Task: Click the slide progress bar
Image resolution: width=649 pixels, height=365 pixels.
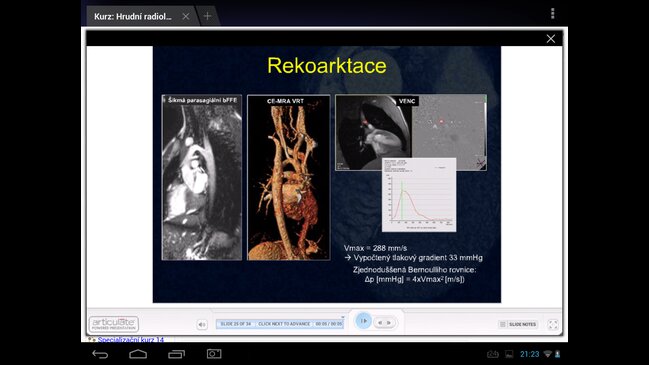Action: pos(280,324)
